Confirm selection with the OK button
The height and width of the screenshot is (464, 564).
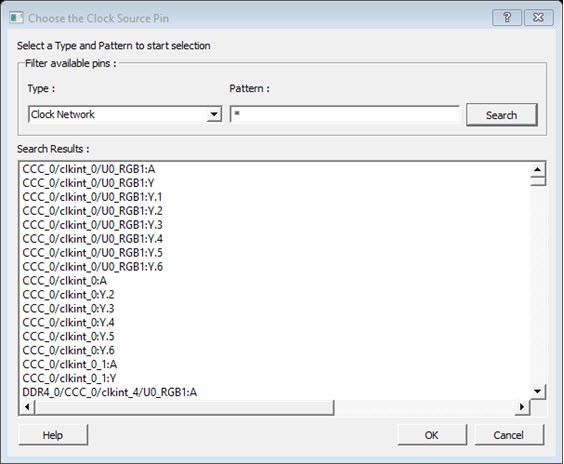click(432, 435)
